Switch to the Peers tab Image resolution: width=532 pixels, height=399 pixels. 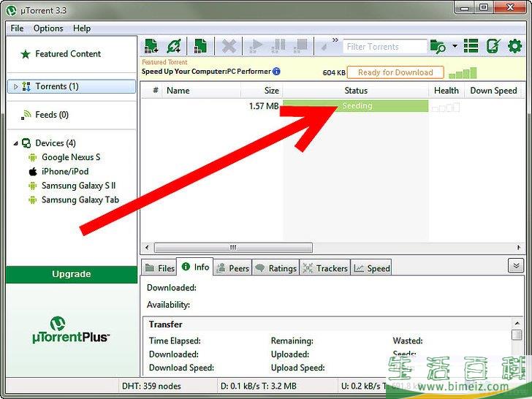coord(232,267)
